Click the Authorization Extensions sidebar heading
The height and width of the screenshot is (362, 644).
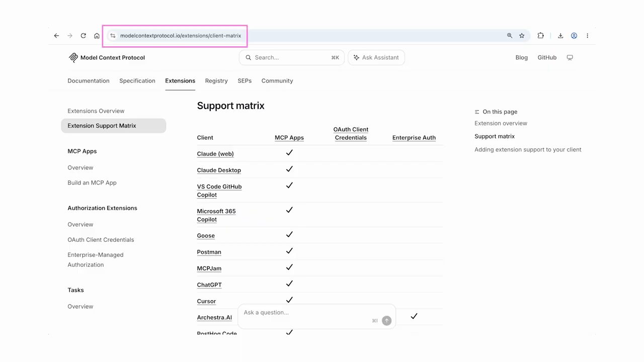tap(102, 208)
